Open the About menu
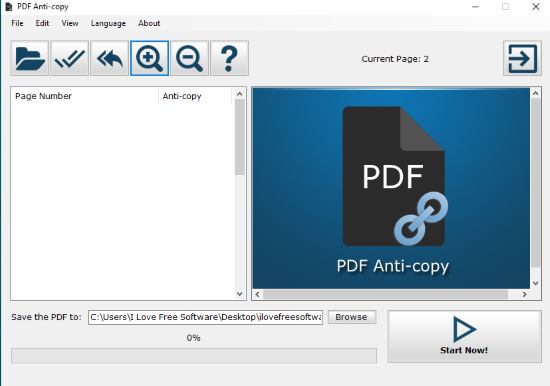 (149, 23)
